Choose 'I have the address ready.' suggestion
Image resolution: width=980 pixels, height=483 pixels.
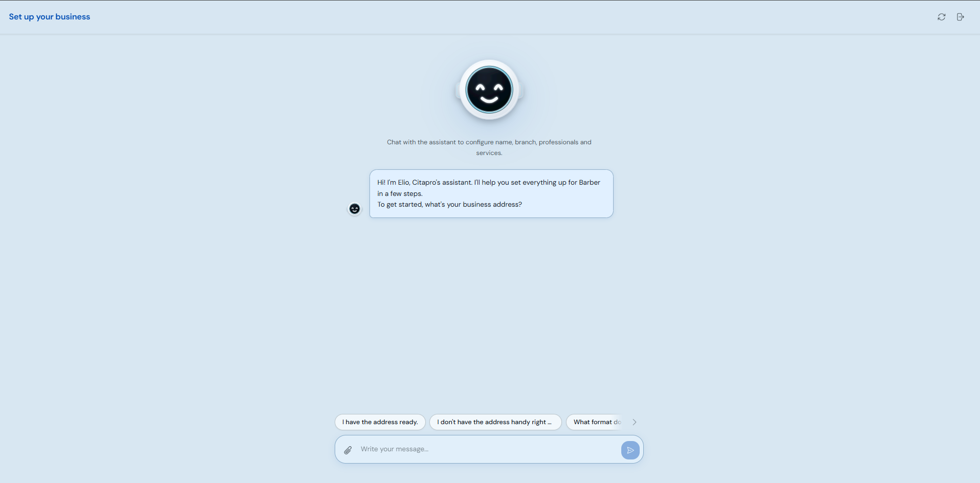(x=380, y=422)
